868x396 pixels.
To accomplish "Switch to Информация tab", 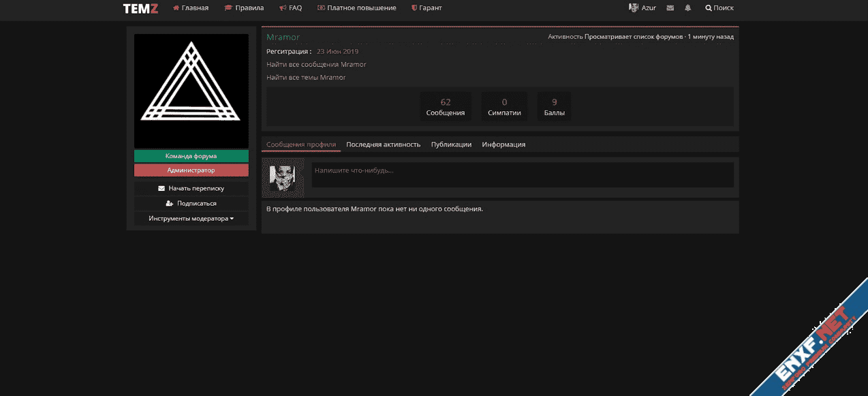I will click(503, 144).
